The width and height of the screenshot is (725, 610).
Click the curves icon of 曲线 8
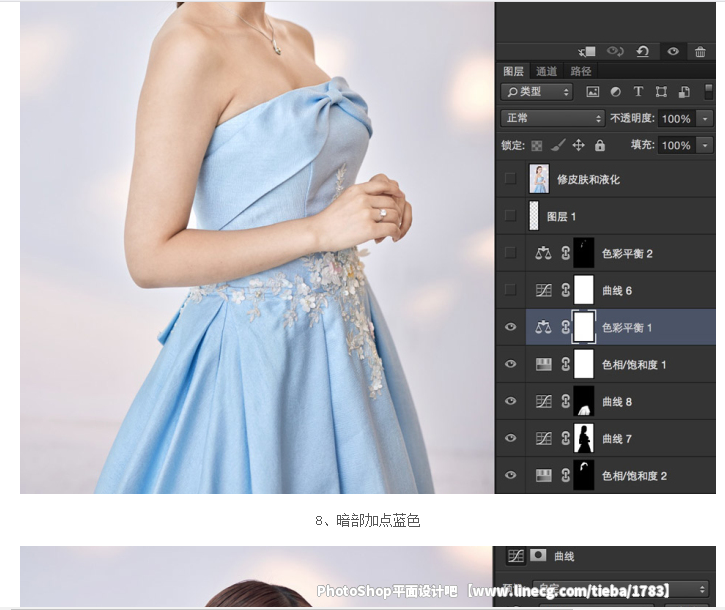pyautogui.click(x=544, y=401)
